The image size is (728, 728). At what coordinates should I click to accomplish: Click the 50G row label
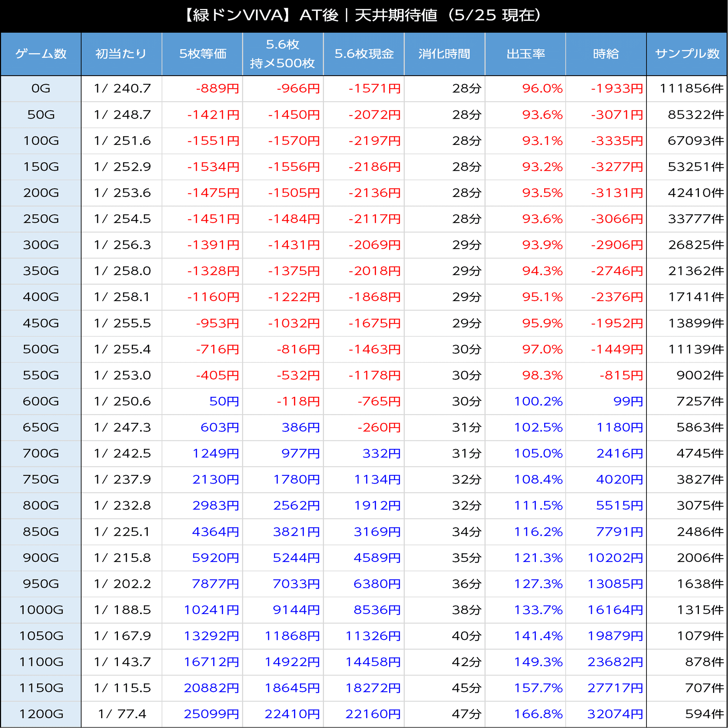coord(41,115)
